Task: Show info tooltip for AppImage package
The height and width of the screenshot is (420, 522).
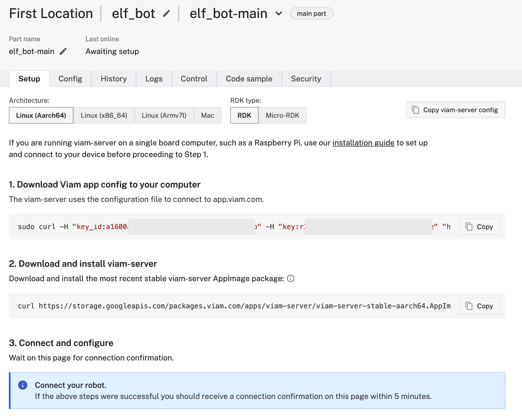Action: (291, 278)
